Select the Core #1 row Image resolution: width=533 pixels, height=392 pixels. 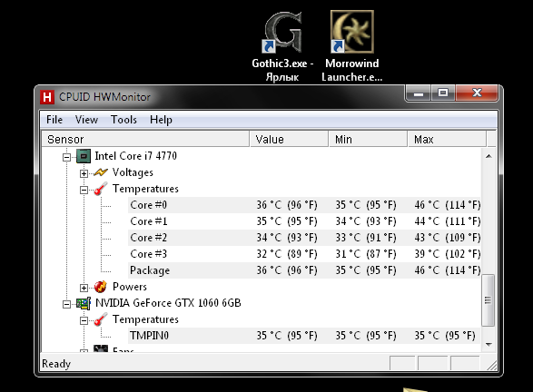pos(304,221)
